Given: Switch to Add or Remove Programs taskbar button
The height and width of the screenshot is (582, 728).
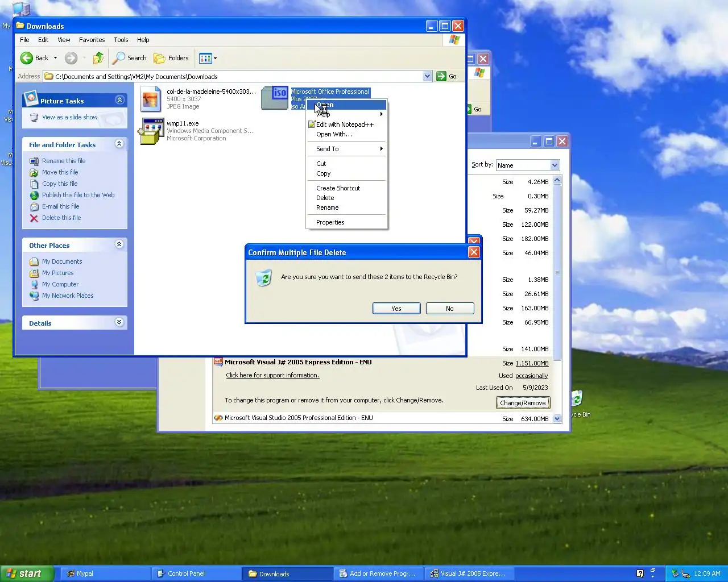Looking at the screenshot, I should (x=378, y=573).
